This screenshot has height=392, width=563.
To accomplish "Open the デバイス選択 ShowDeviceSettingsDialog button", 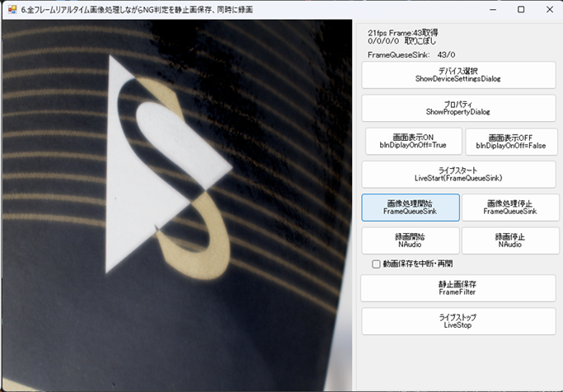I will point(458,75).
